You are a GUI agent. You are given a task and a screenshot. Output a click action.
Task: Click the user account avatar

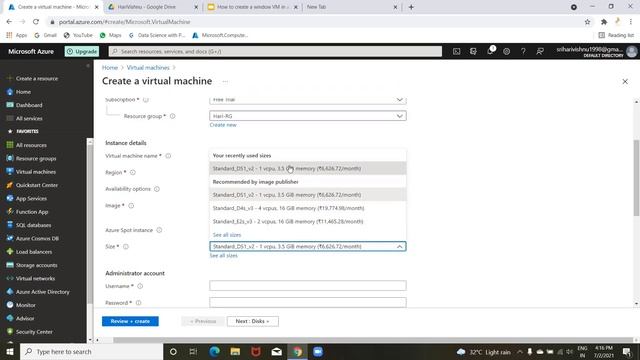(631, 51)
